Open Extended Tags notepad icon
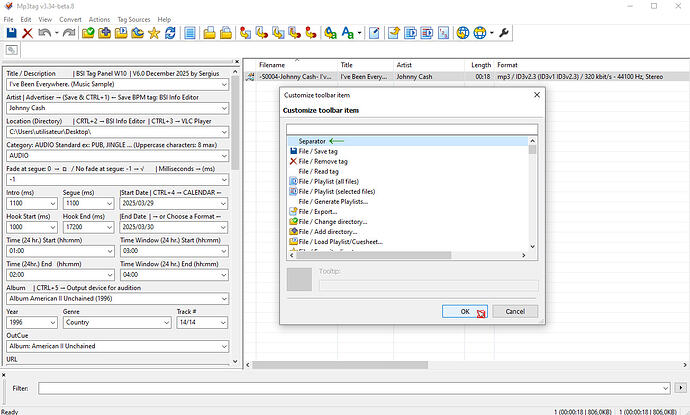The height and width of the screenshot is (415, 690). point(374,33)
